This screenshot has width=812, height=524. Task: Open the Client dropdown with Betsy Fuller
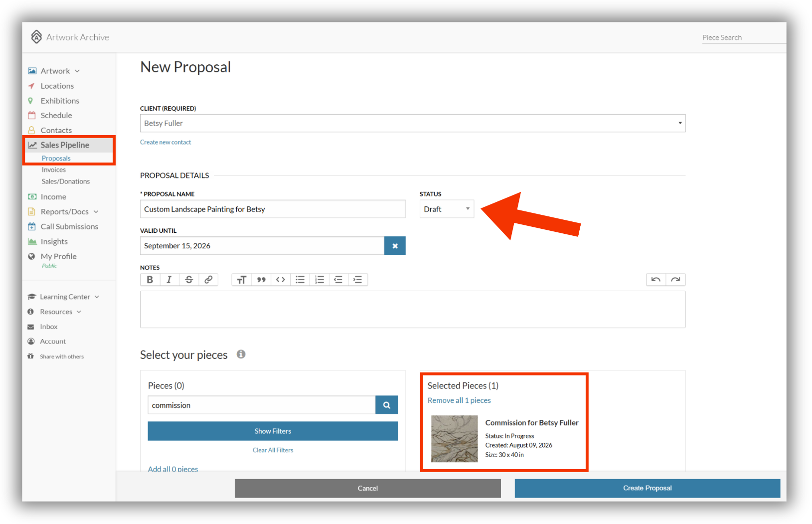[x=413, y=123]
